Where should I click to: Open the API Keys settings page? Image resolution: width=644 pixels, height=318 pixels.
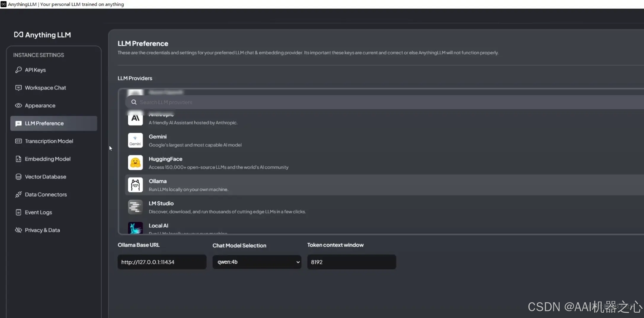tap(54, 70)
